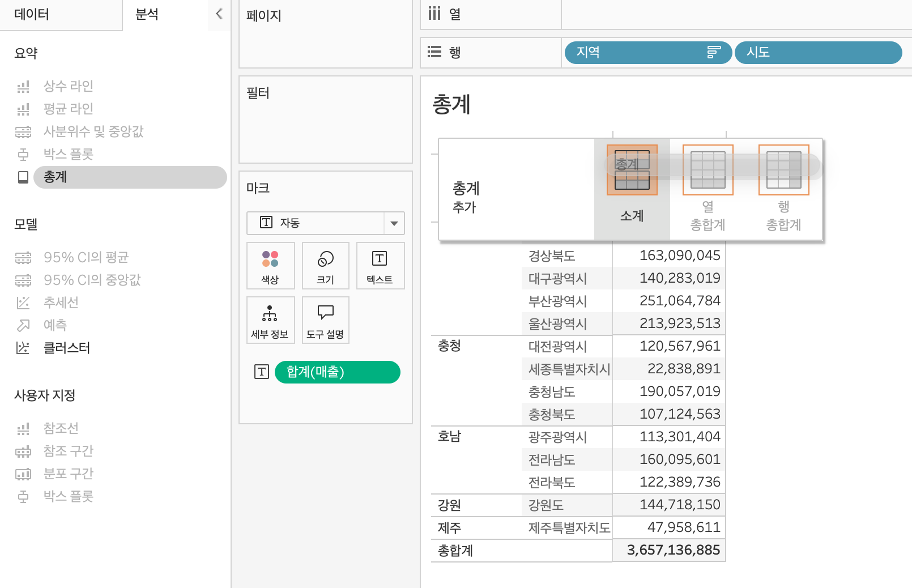
Task: Click the 총합계 row label
Action: point(455,551)
